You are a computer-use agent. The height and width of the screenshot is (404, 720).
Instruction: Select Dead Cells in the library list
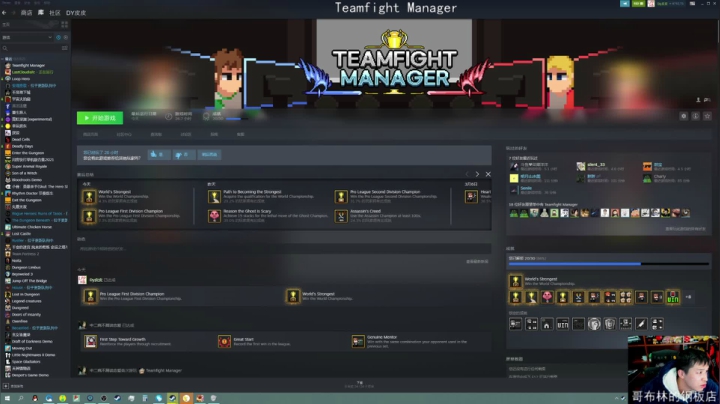click(x=21, y=140)
